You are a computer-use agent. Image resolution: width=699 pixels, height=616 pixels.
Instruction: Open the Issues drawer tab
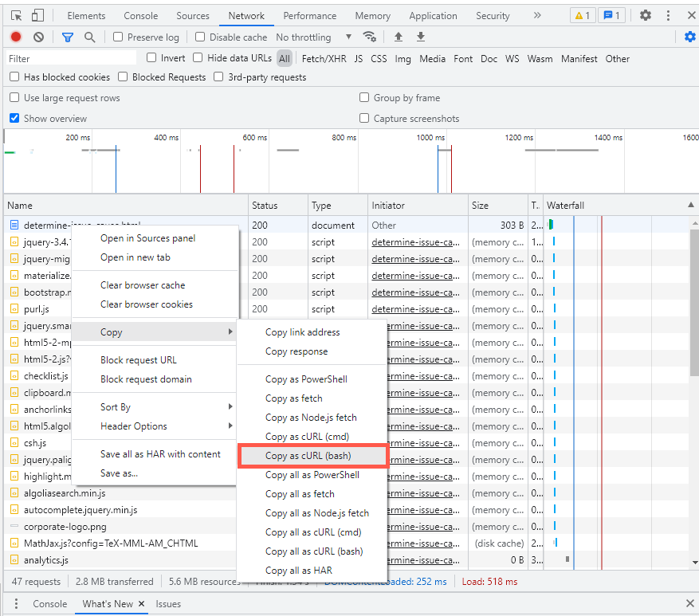168,604
